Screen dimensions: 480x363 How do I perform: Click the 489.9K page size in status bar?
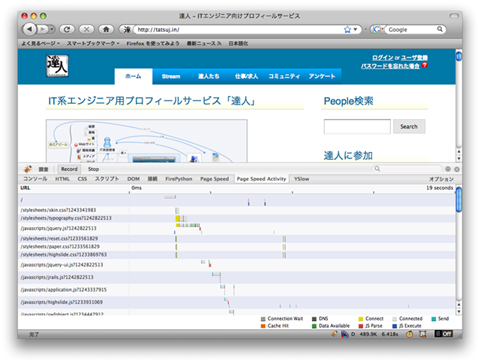(x=368, y=334)
